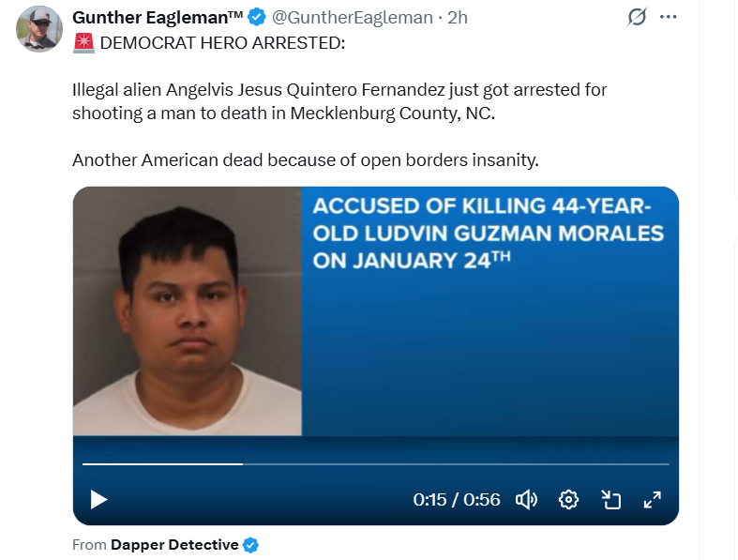Click the red siren emoji

pyautogui.click(x=83, y=43)
